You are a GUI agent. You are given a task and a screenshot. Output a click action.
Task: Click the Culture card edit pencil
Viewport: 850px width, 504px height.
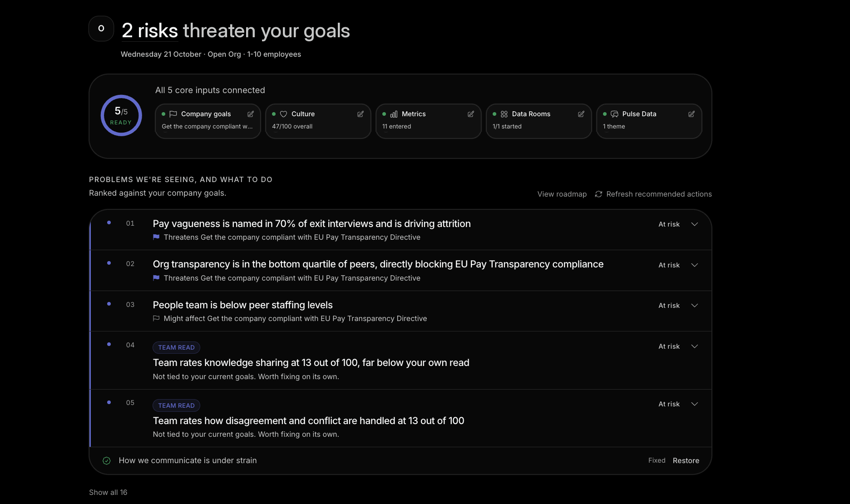(361, 114)
